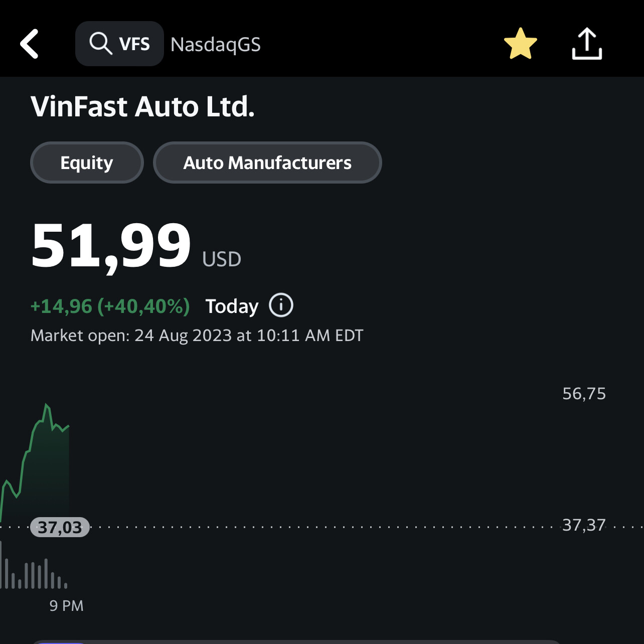Click the 37,03 previous close badge
This screenshot has height=644, width=644.
[60, 527]
